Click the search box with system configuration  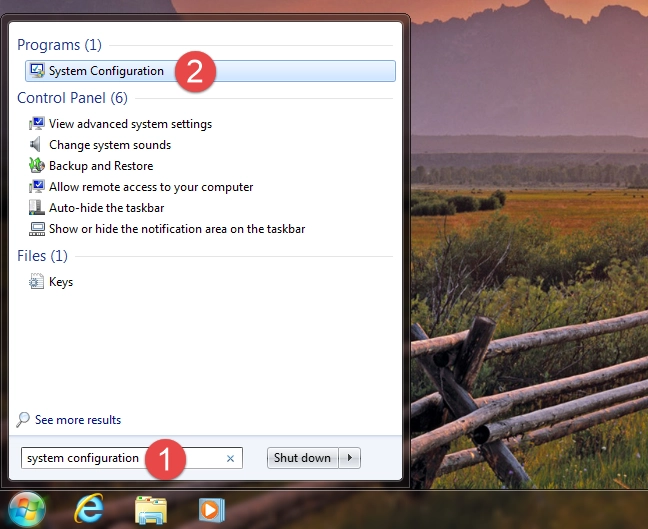(x=132, y=458)
